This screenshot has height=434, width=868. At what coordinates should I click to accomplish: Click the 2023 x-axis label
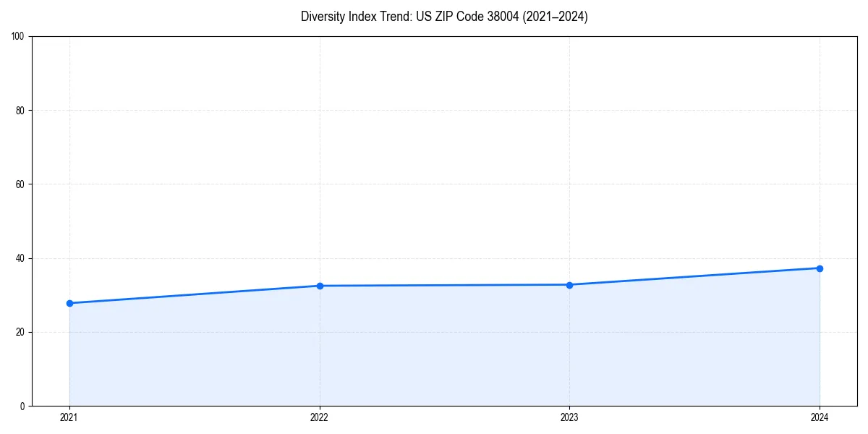570,417
